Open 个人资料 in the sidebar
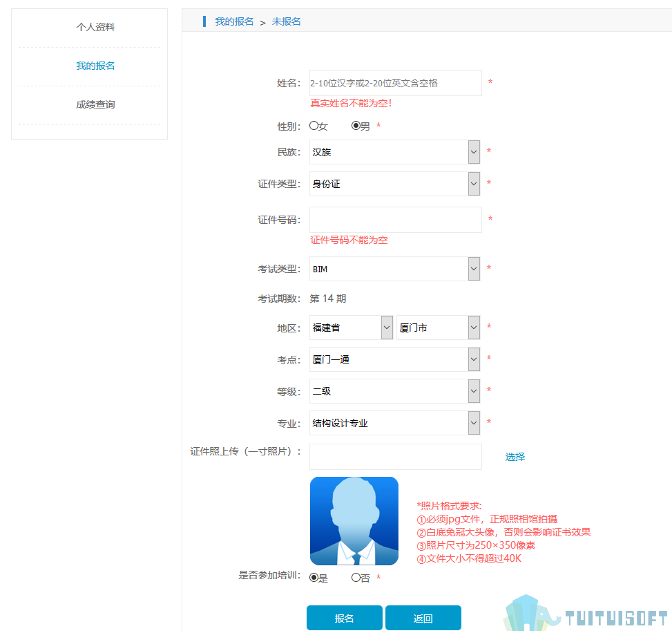The width and height of the screenshot is (672, 633). (x=95, y=28)
